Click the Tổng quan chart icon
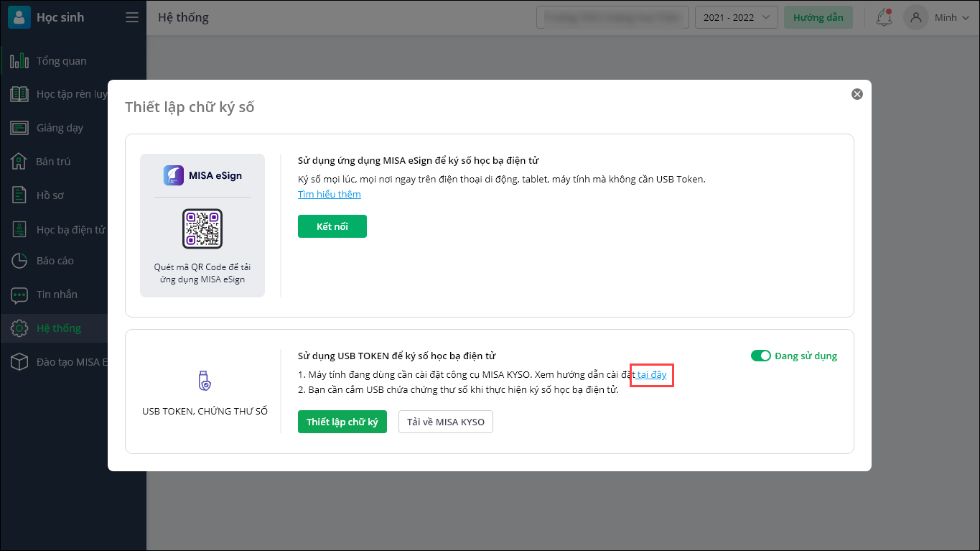The width and height of the screenshot is (980, 551). (19, 61)
